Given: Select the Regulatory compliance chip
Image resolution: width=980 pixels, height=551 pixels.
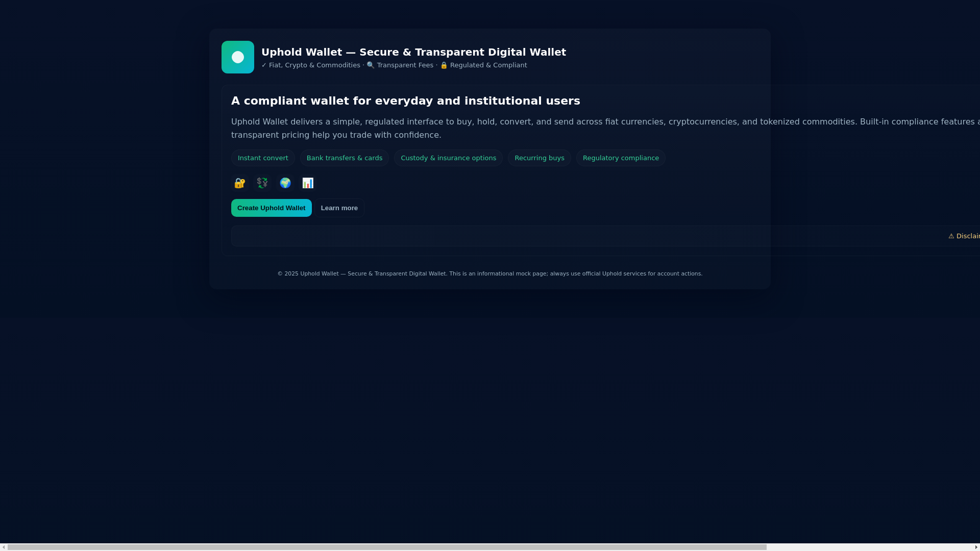Looking at the screenshot, I should pos(621,158).
